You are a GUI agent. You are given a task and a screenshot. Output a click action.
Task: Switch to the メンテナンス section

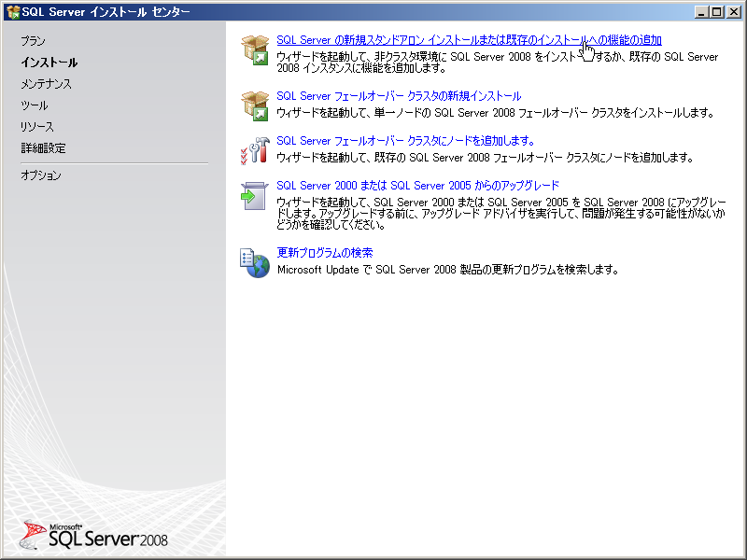[46, 84]
